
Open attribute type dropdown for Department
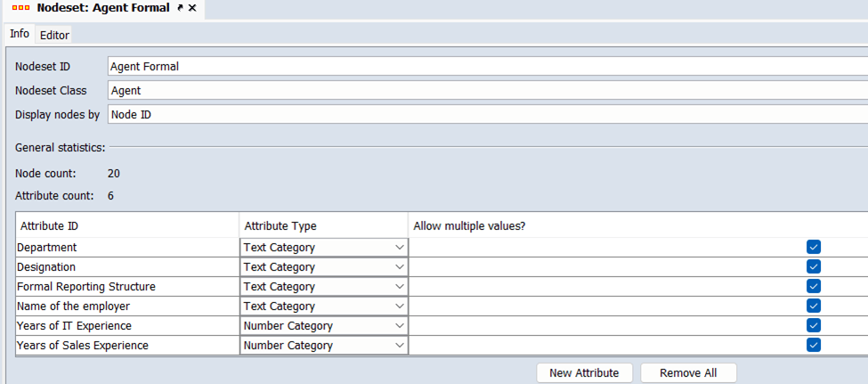click(399, 248)
